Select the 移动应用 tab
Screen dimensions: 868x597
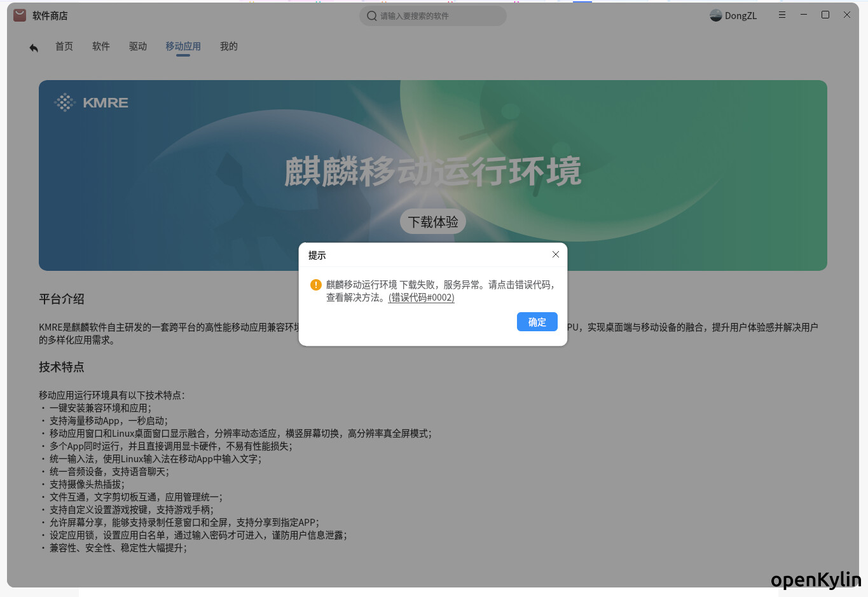183,46
